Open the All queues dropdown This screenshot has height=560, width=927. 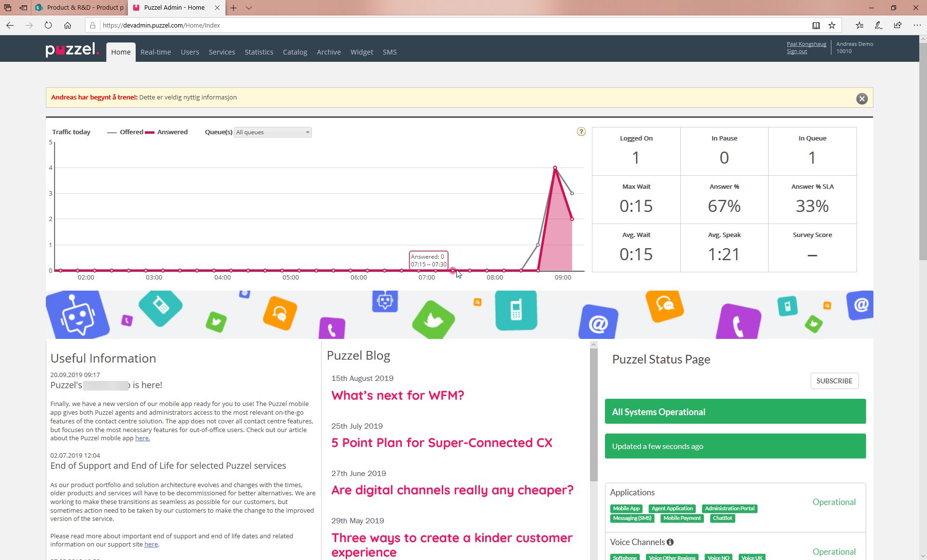coord(273,132)
